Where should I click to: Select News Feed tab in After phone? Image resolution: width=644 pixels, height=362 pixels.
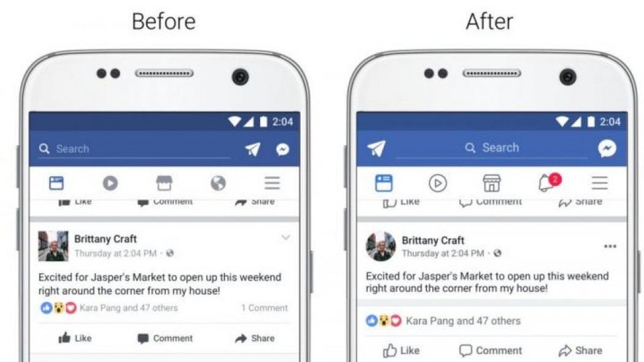pos(383,183)
